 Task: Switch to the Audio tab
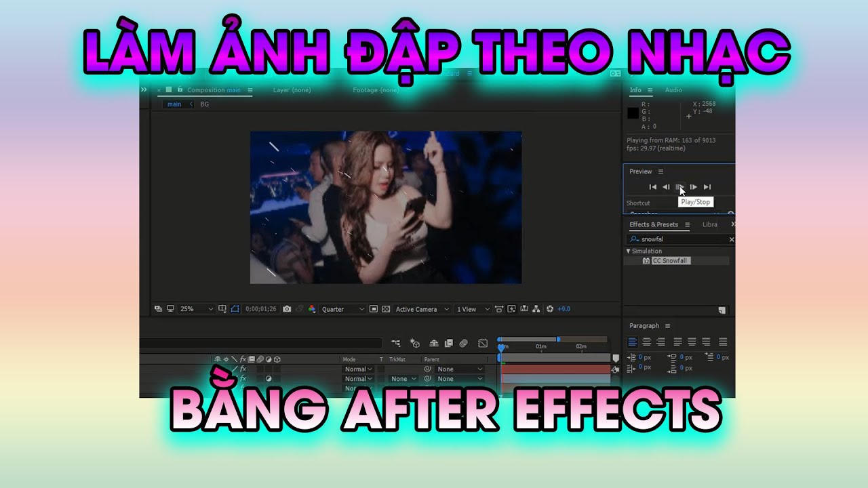[x=673, y=90]
